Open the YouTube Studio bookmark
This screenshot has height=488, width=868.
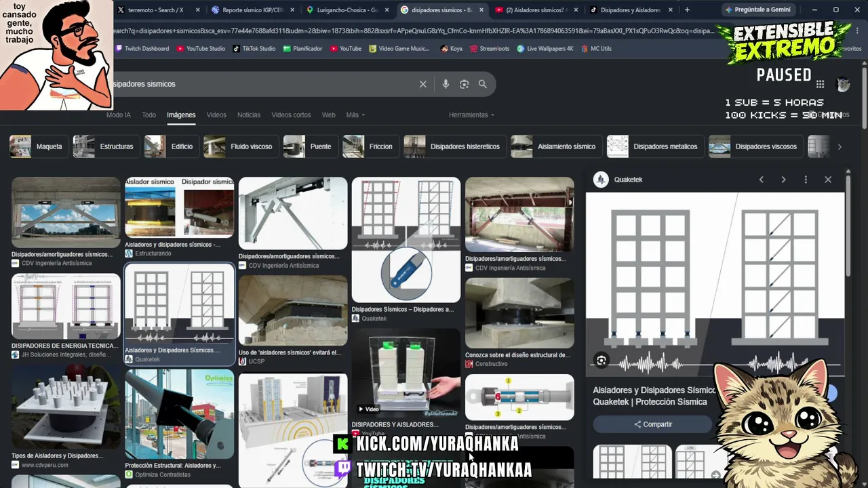(x=201, y=49)
